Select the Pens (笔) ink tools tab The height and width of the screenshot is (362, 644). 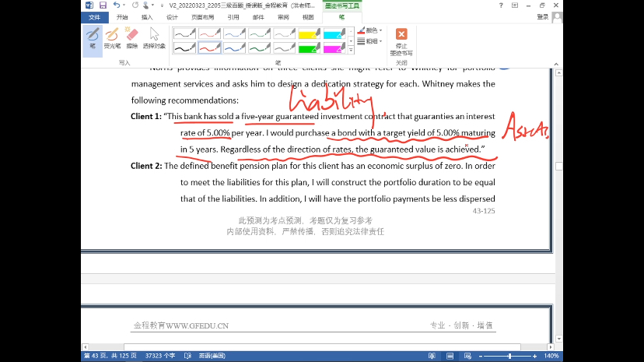(341, 17)
